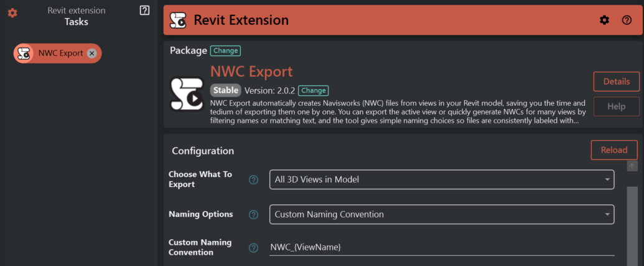
Task: Open the sidebar settings gear icon
Action: [12, 13]
